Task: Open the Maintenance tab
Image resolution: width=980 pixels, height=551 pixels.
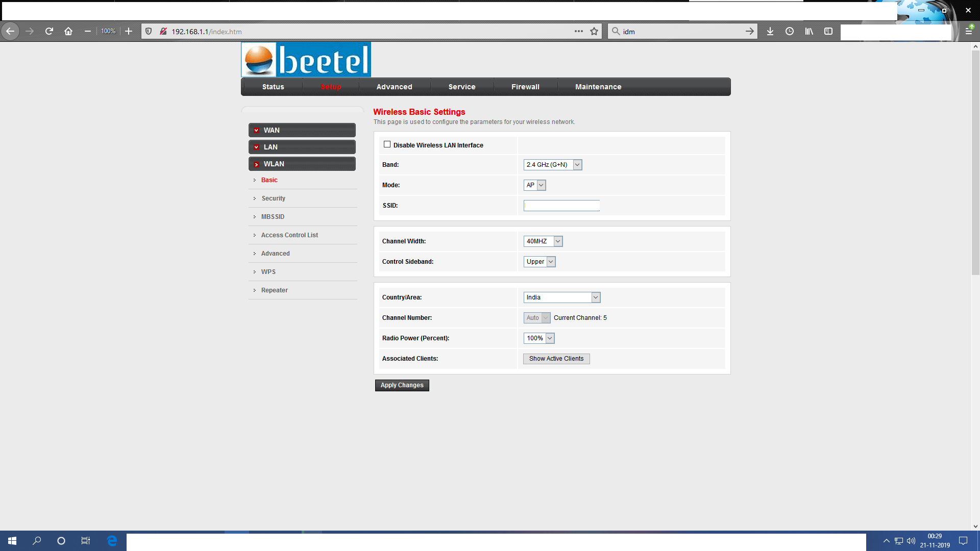Action: (598, 87)
